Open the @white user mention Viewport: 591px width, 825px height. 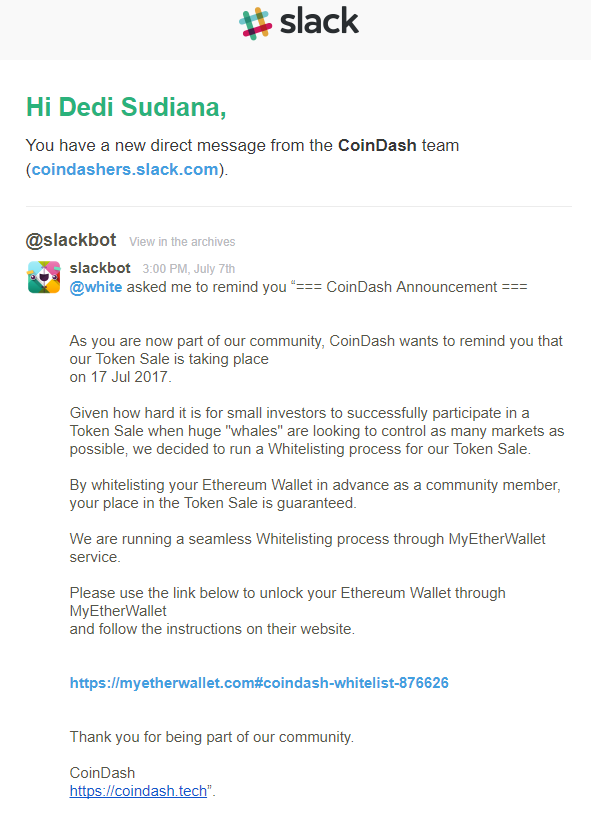click(96, 287)
